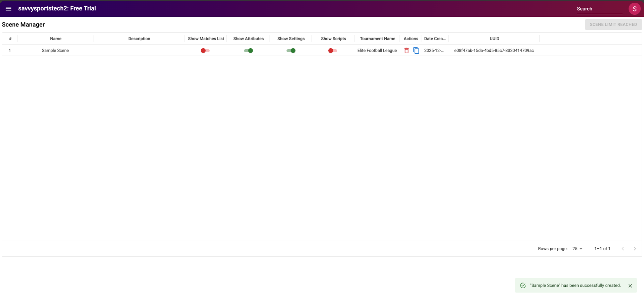The width and height of the screenshot is (644, 295).
Task: Click the green checkmark in the notification
Action: (523, 286)
